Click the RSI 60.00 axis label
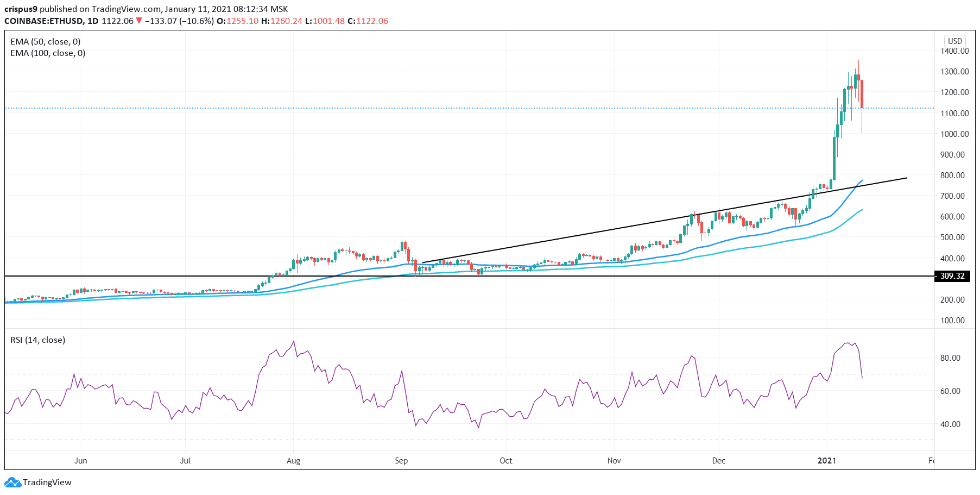 tap(951, 391)
